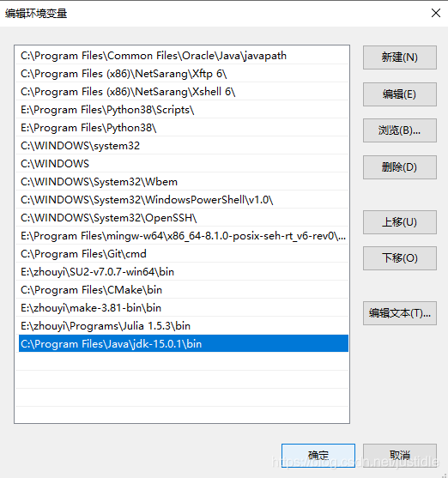Confirm with the 确定 button

click(318, 456)
